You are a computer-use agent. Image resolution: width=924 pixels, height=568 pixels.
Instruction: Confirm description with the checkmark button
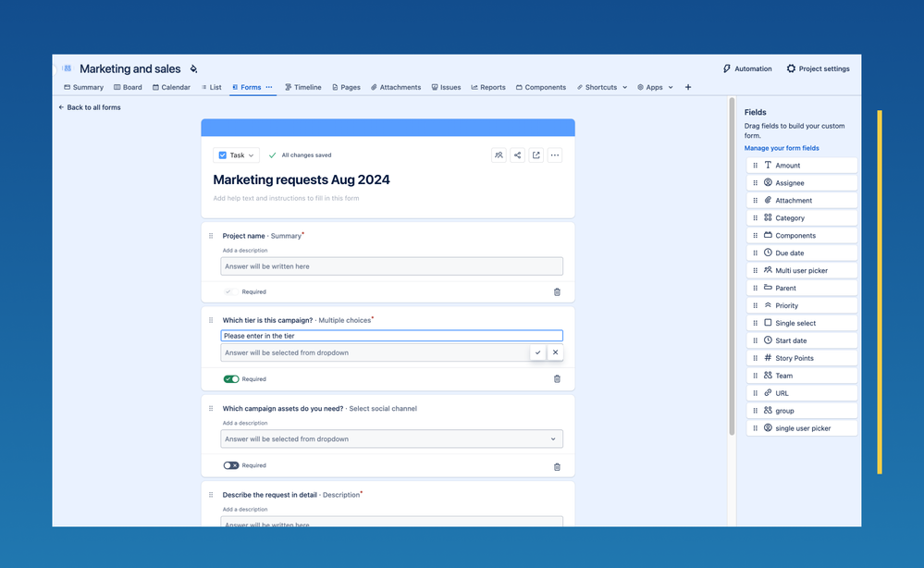pos(537,352)
